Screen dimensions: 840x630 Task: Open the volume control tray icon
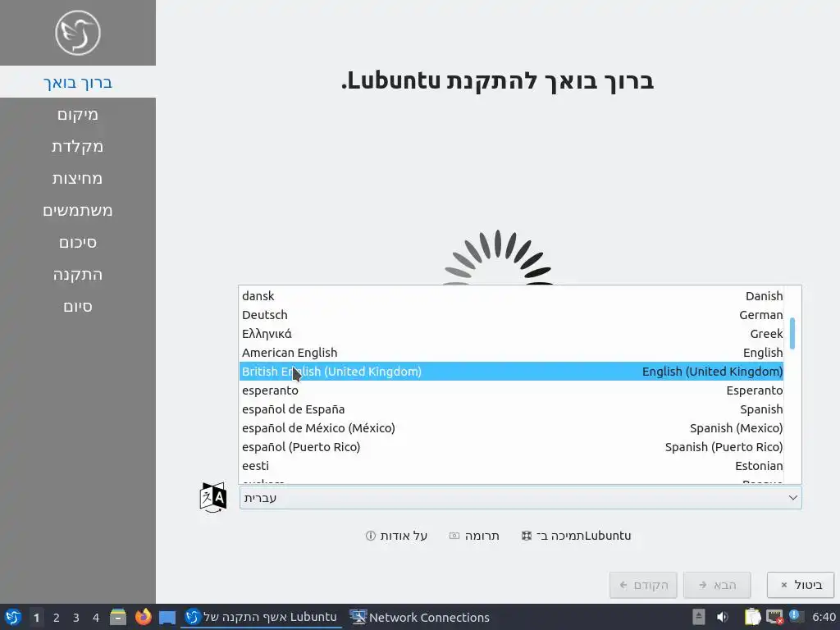(x=723, y=617)
